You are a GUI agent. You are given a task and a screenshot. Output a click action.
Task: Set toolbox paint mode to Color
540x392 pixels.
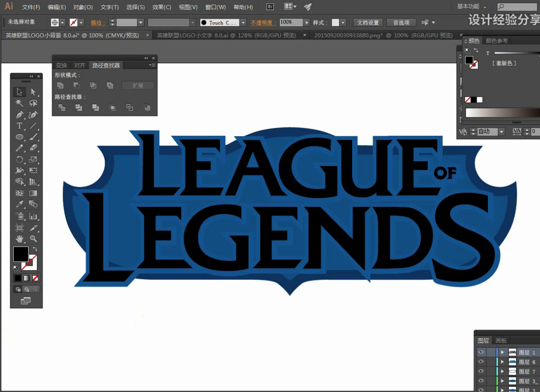[18, 278]
